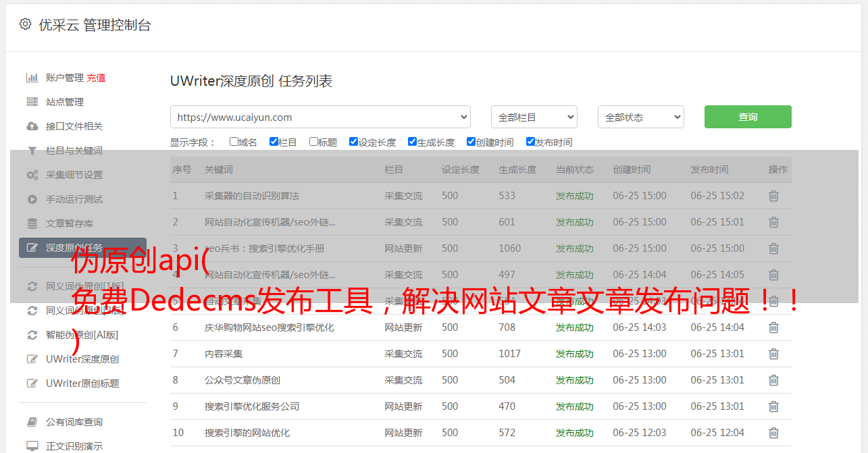The width and height of the screenshot is (868, 453).
Task: Click creation time 06-25 12:03
Action: coord(640,433)
